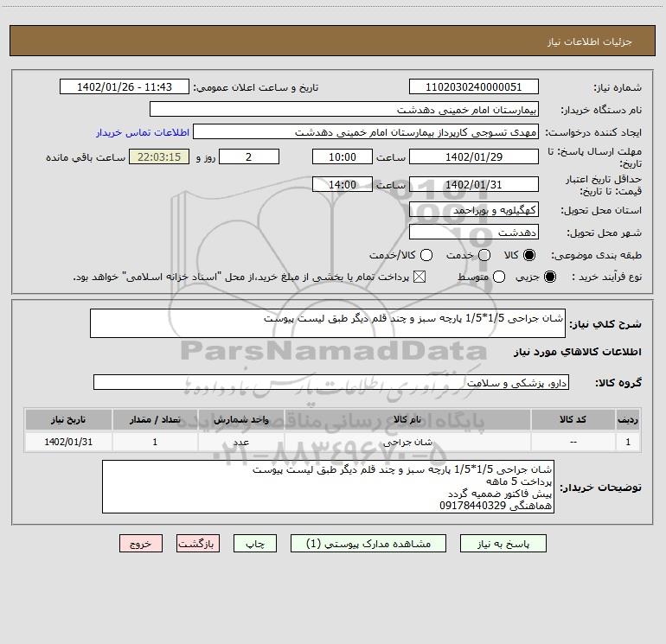666x644 pixels.
Task: Click the announcement date field 1402/01/26 - 11:43
Action: [125, 87]
